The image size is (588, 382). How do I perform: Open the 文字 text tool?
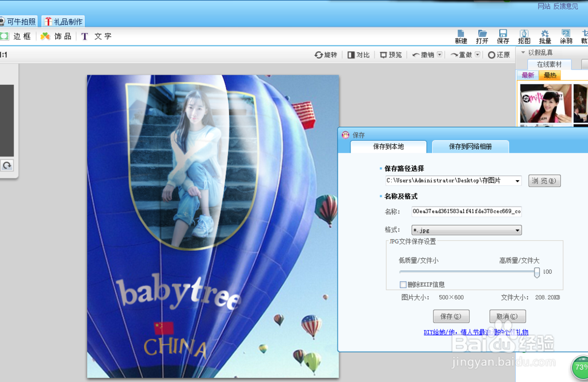coord(96,36)
